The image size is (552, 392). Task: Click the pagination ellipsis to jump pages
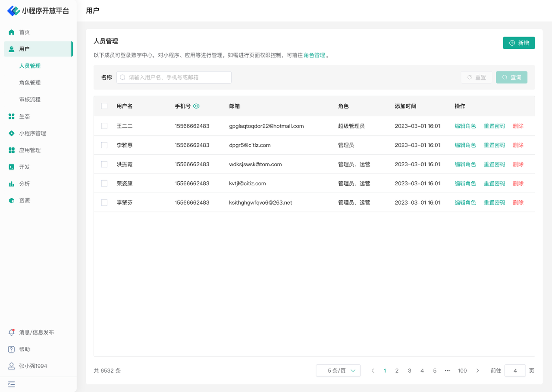[x=447, y=370]
